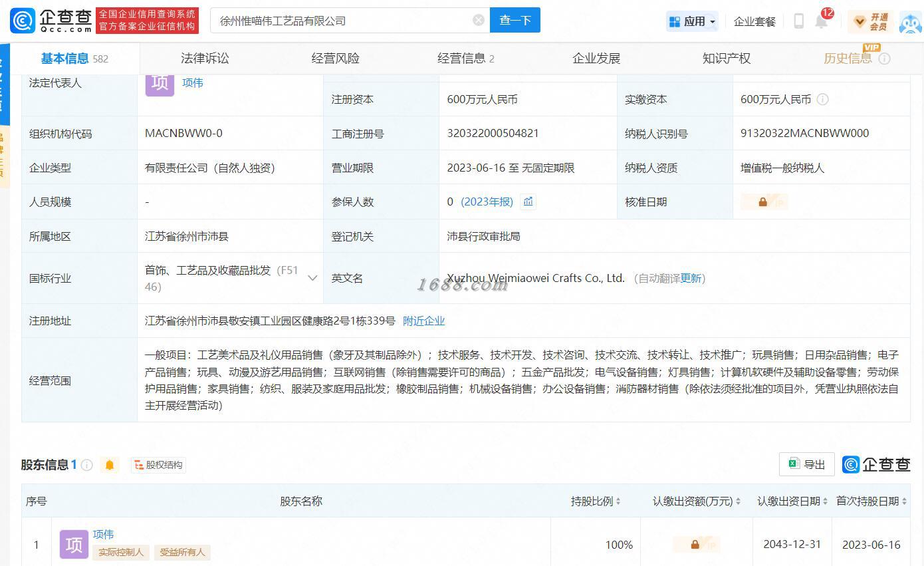Expand the 国标行业 chevron
This screenshot has width=924, height=566.
point(312,278)
